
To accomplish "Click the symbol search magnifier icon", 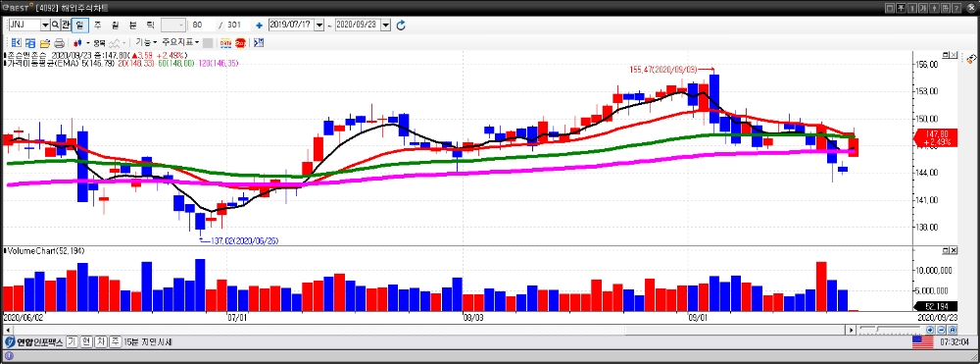I will tap(55, 25).
